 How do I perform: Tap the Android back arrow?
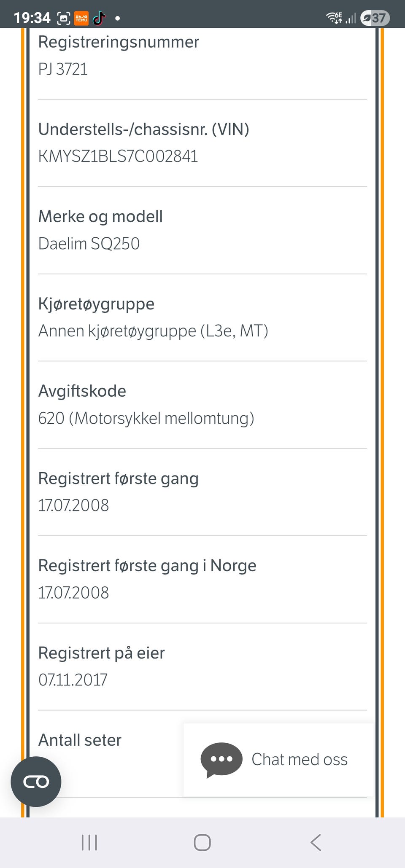point(316,843)
